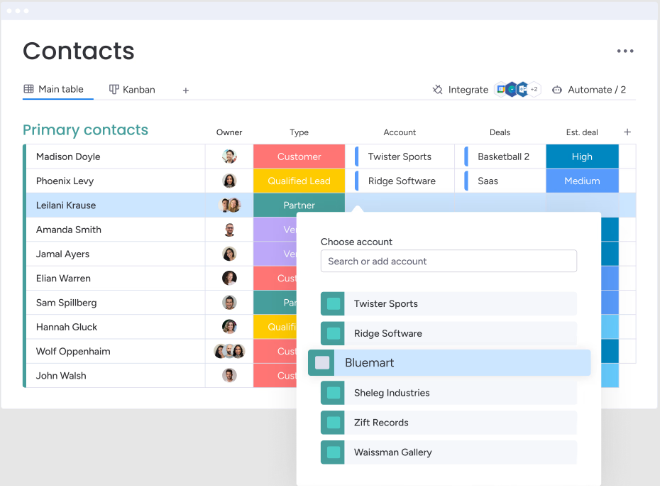Open the Elian Warren contact name
The height and width of the screenshot is (486, 660).
[x=63, y=278]
